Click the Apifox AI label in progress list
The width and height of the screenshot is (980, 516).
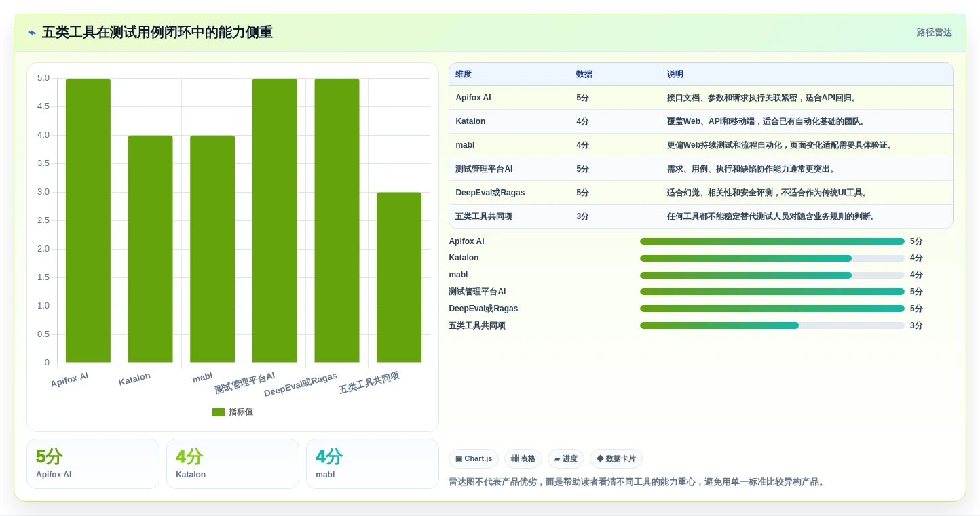point(466,241)
